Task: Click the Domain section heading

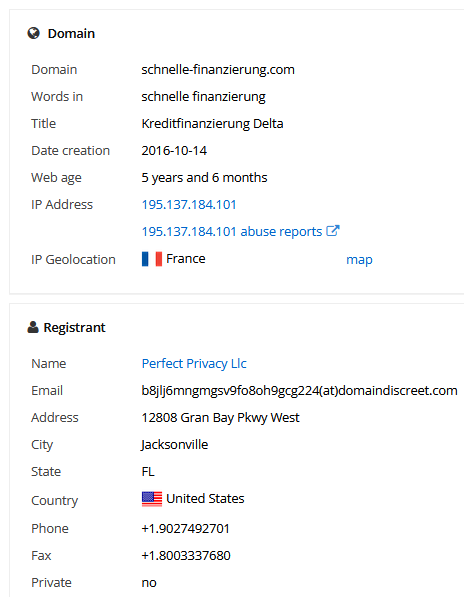Action: (x=71, y=34)
